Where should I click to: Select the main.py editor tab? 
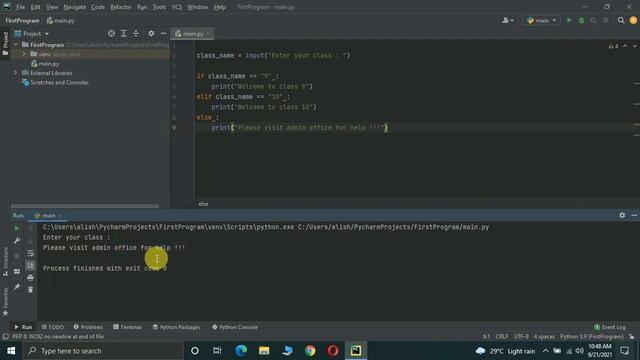[192, 34]
